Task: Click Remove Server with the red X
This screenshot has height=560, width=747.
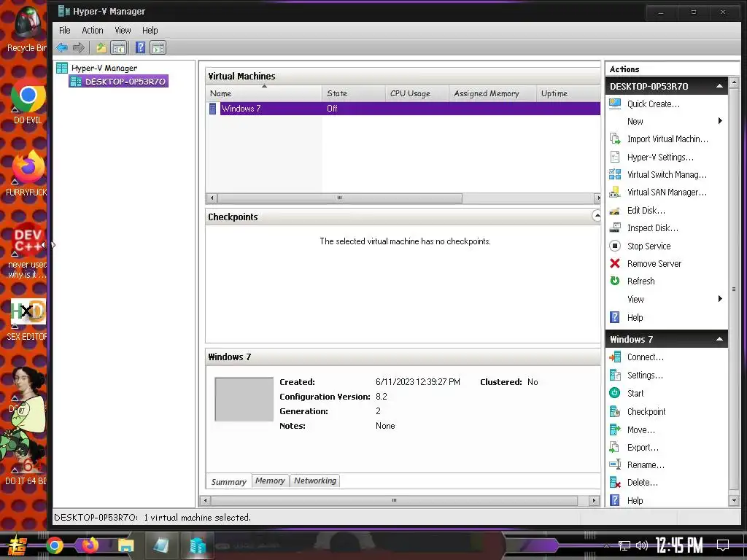Action: pos(654,264)
